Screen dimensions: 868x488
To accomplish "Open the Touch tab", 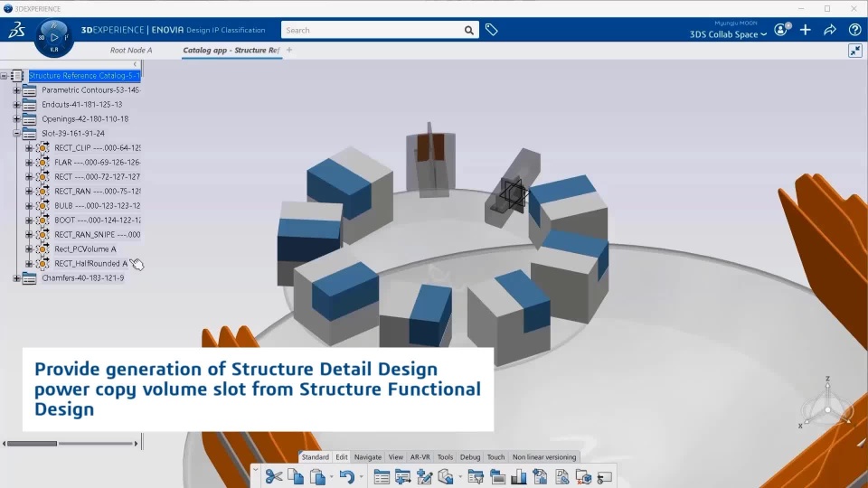I will point(496,457).
